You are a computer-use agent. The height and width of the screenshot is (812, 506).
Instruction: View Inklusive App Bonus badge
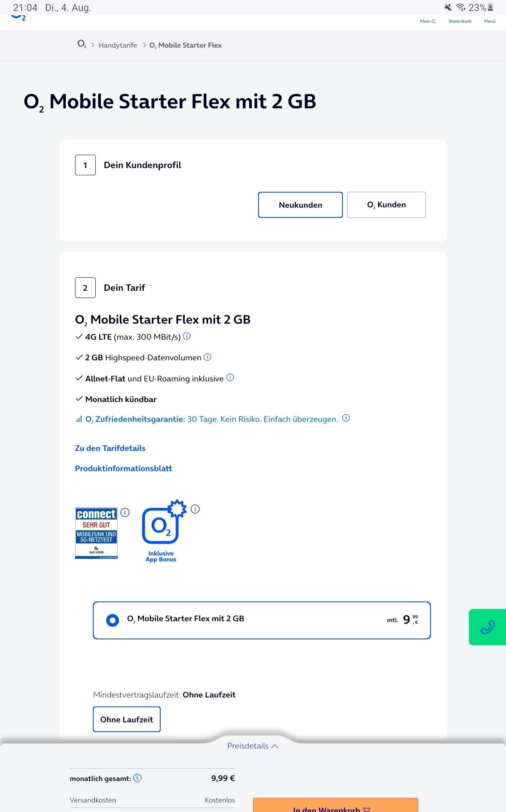(164, 531)
